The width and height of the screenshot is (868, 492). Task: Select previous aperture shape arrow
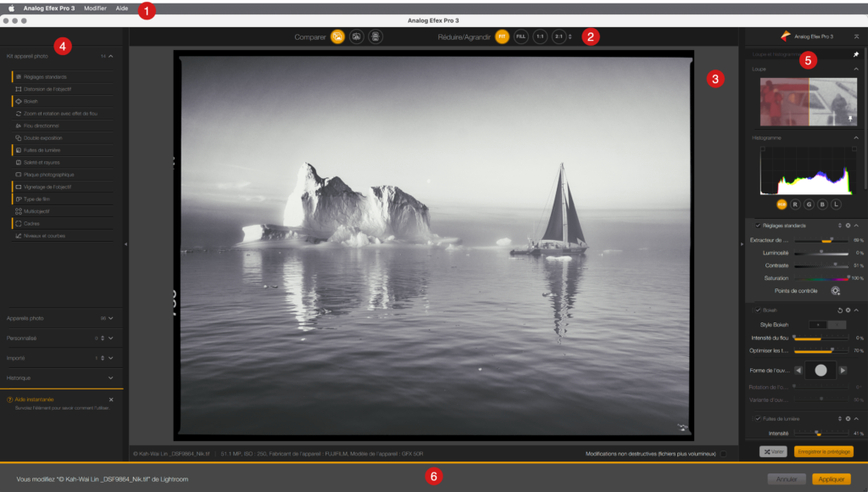click(x=798, y=370)
